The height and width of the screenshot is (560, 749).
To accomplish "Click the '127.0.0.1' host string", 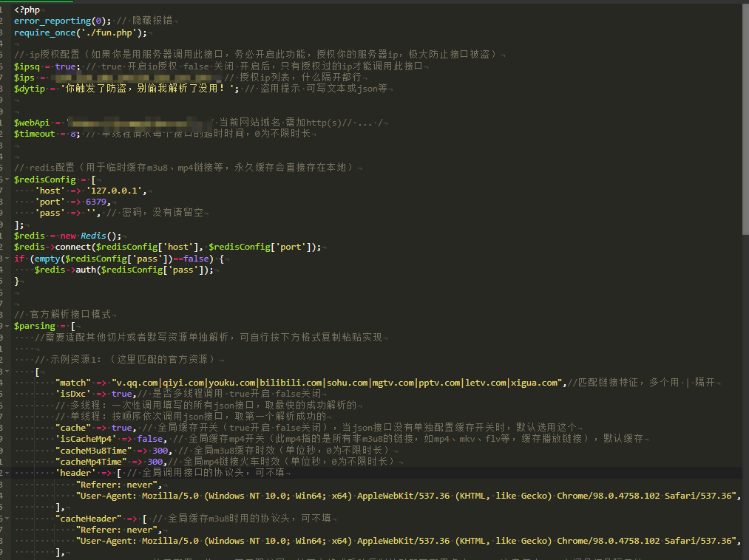I will (115, 191).
